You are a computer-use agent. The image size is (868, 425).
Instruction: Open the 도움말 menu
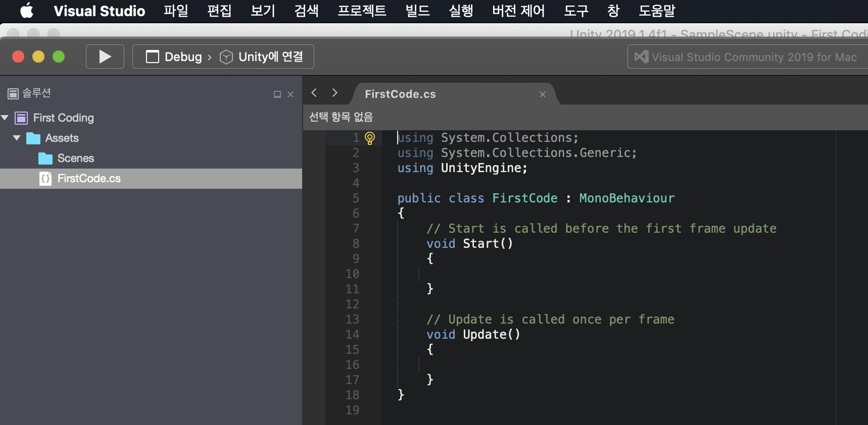click(x=657, y=11)
